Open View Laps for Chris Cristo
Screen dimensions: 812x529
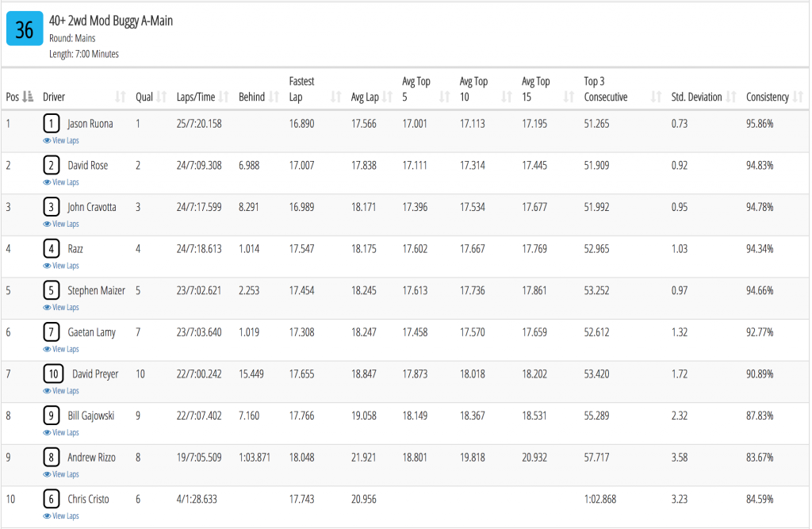coord(61,516)
